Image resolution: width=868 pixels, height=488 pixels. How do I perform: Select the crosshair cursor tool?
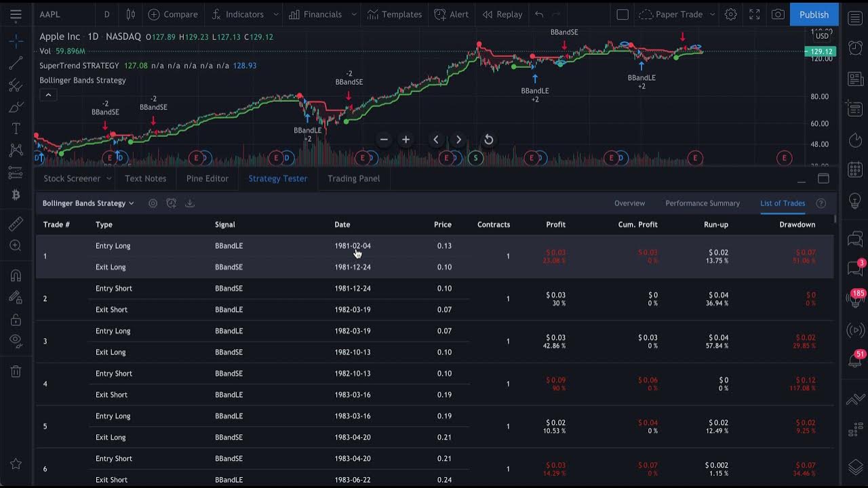[16, 41]
